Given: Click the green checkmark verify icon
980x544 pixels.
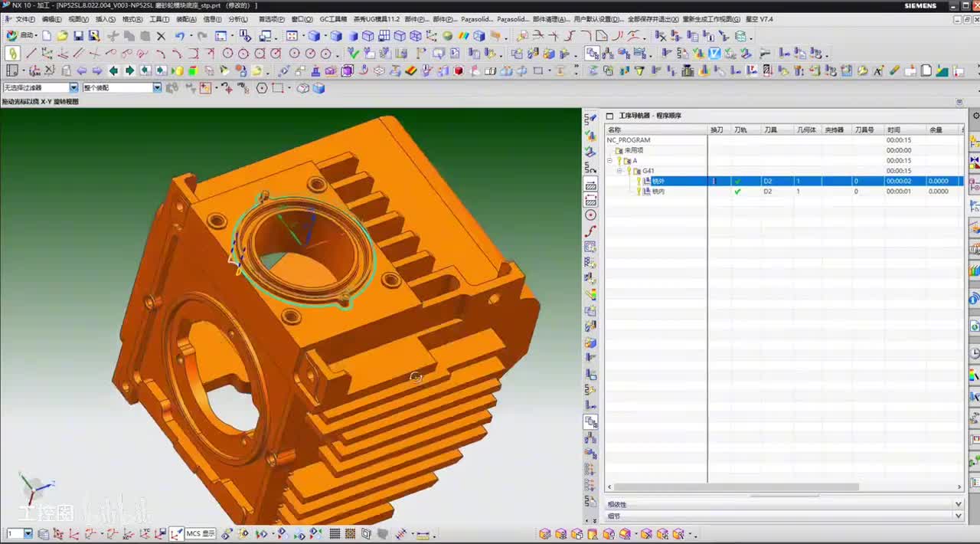Looking at the screenshot, I should point(353,54).
